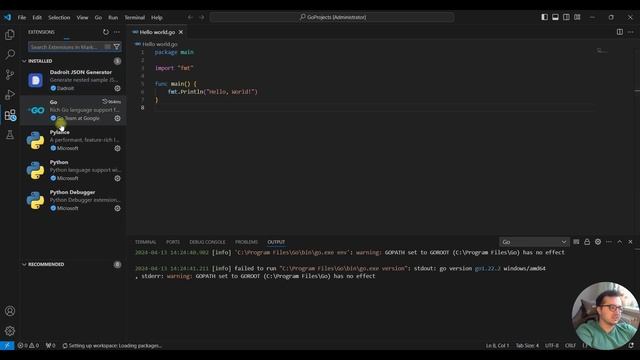The image size is (640, 360).
Task: Toggle output auto scroll lock
Action: point(587,242)
